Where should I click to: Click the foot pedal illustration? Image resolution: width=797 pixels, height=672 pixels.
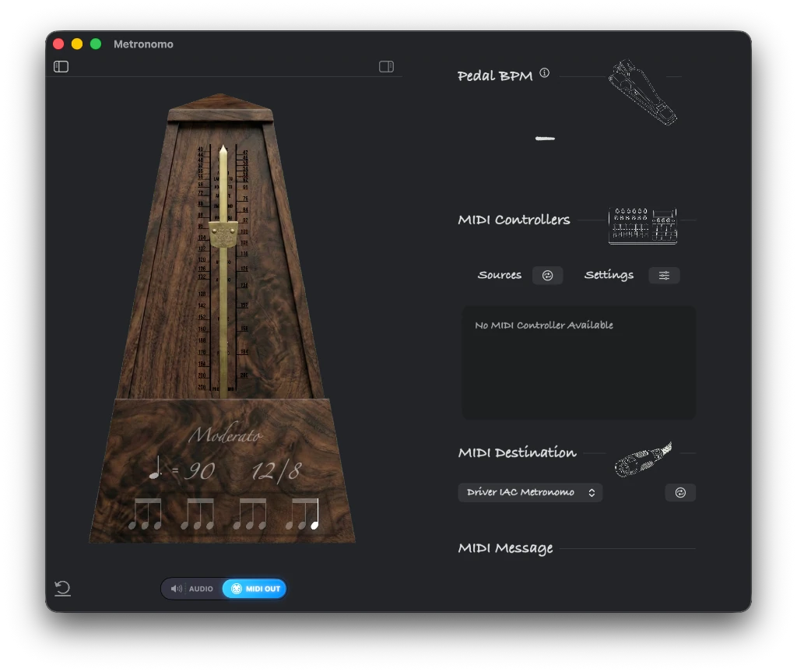[x=643, y=92]
